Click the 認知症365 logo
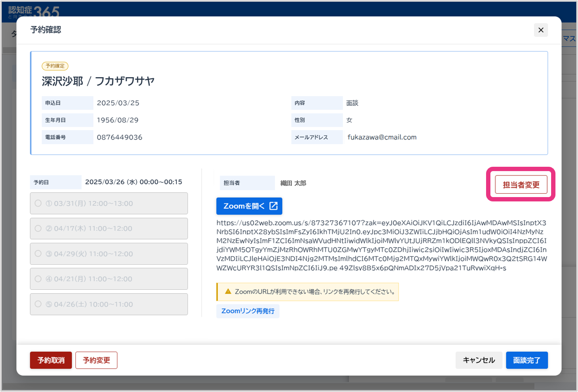This screenshot has width=578, height=392. tap(34, 10)
